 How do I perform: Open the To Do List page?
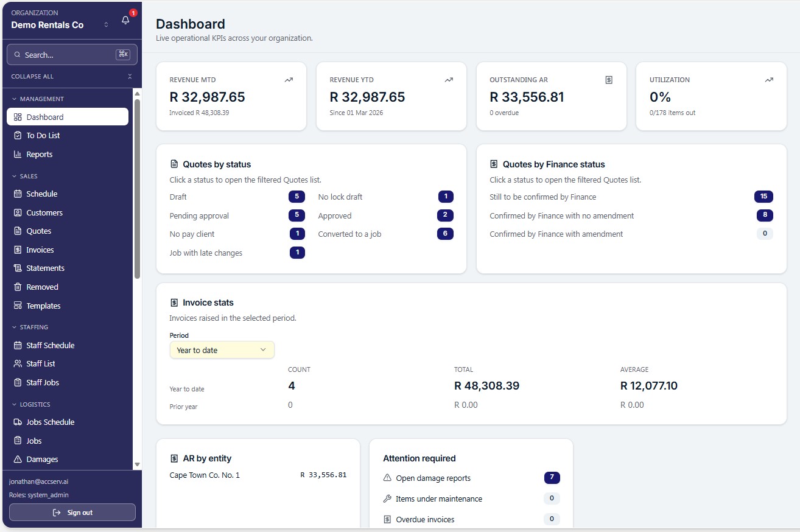point(68,135)
